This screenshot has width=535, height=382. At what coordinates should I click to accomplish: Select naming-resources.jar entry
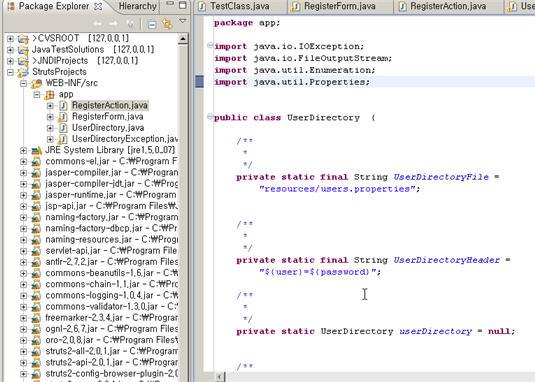point(112,240)
